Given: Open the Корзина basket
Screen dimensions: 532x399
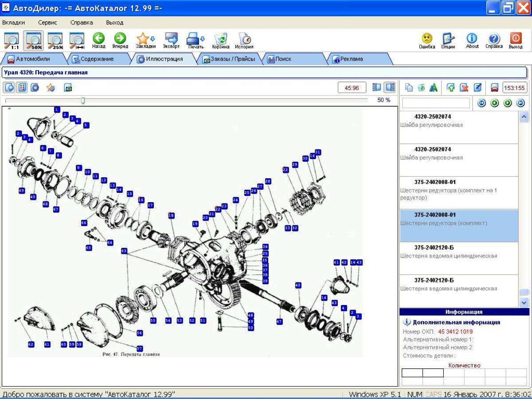Looking at the screenshot, I should (x=221, y=40).
